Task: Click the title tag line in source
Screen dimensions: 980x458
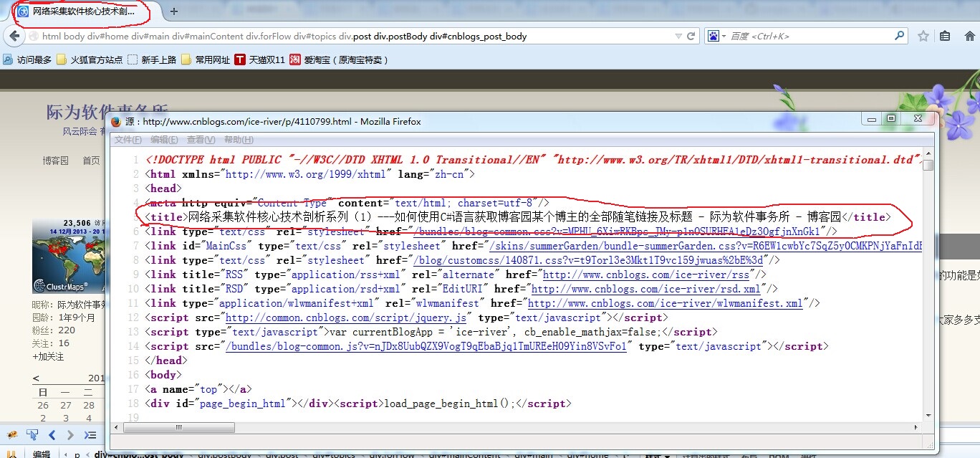Action: pyautogui.click(x=518, y=217)
